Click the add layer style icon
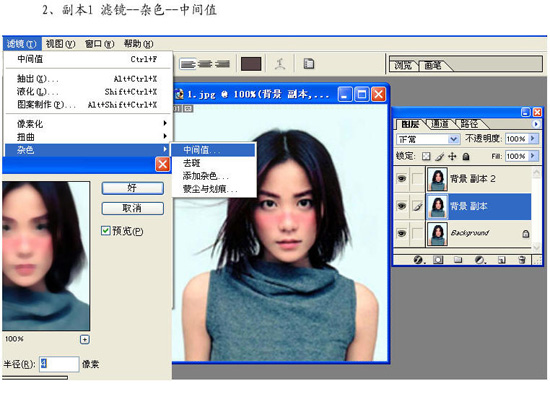 418,260
